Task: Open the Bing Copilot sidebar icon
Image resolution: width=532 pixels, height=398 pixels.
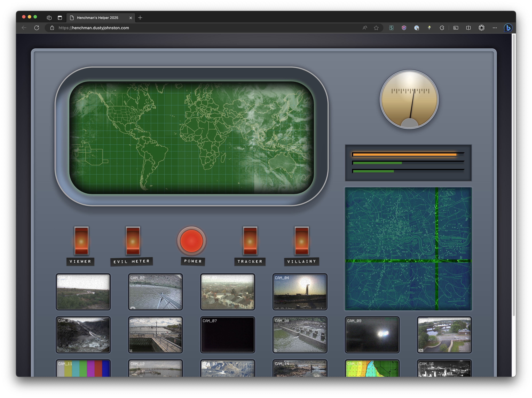Action: click(x=508, y=28)
